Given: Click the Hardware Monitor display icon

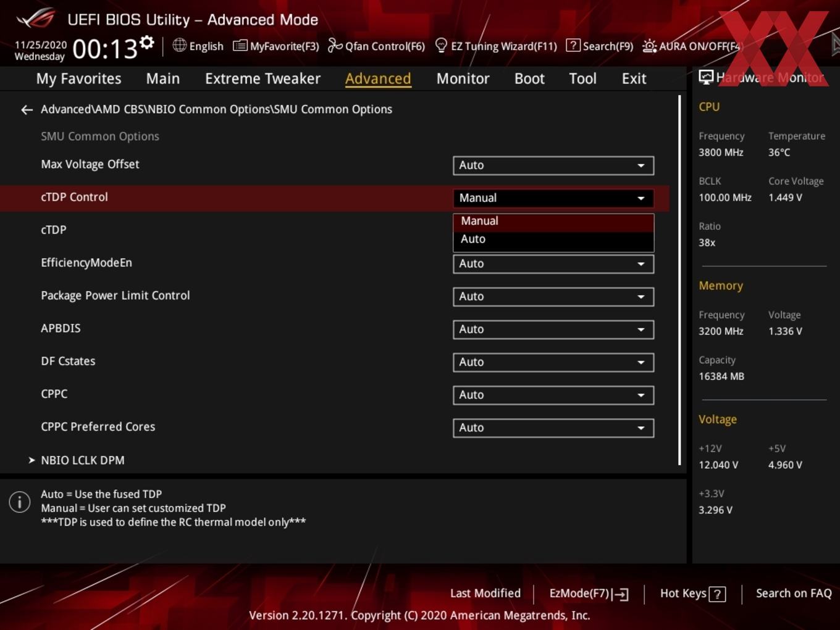Looking at the screenshot, I should click(x=706, y=77).
